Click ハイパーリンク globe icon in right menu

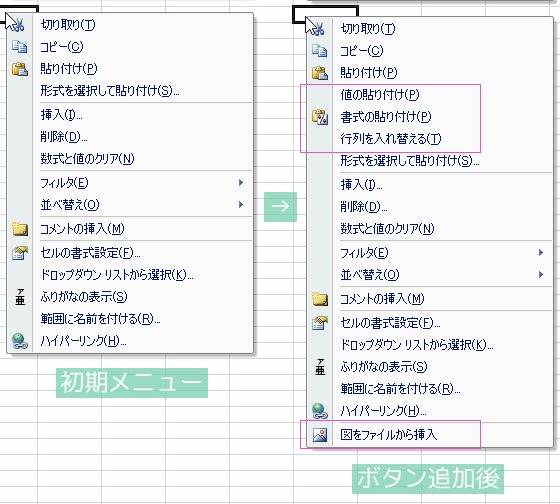coord(320,411)
